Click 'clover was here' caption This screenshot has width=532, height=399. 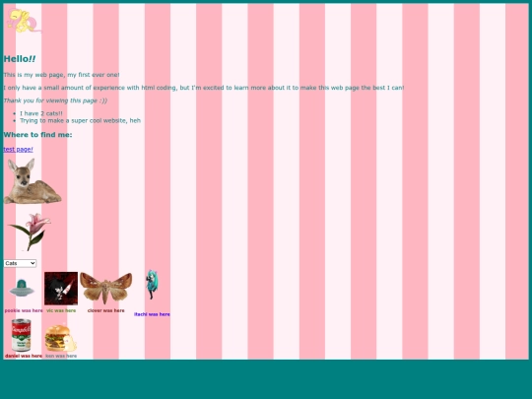105,310
